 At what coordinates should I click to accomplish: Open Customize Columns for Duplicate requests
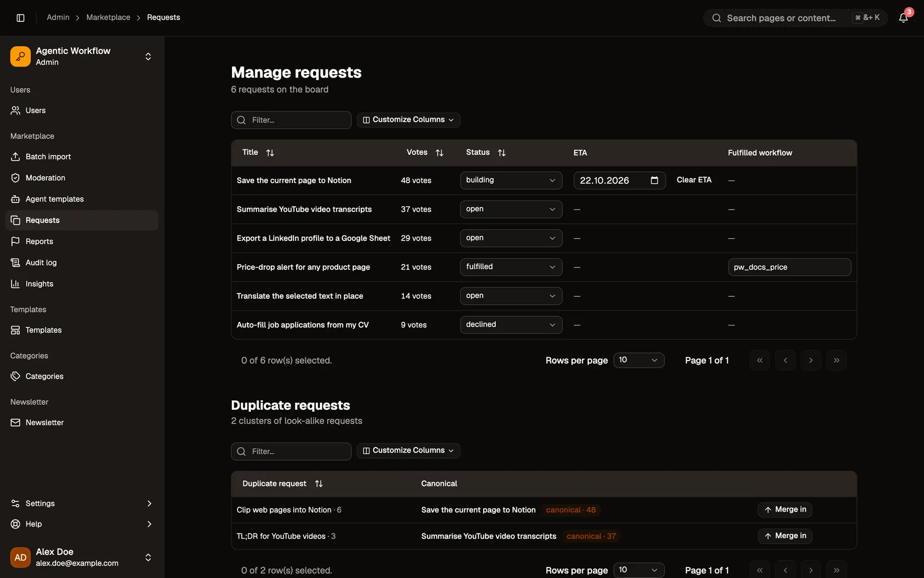click(408, 451)
